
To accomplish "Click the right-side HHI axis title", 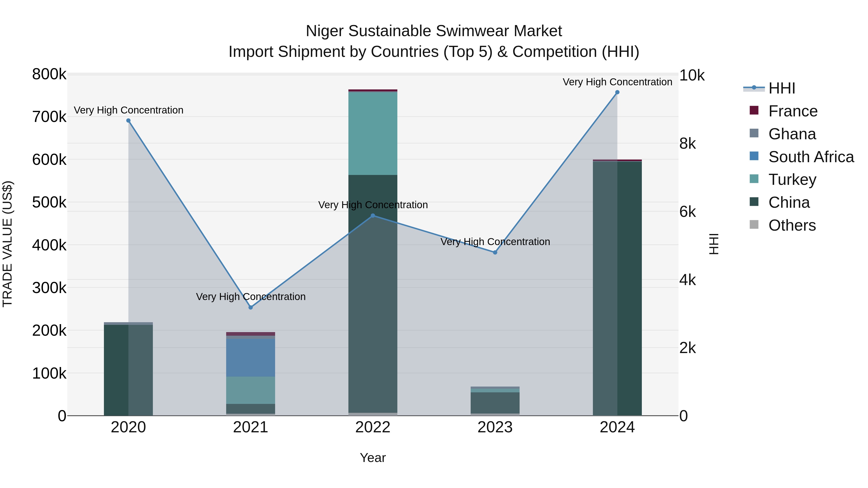I will pyautogui.click(x=714, y=244).
